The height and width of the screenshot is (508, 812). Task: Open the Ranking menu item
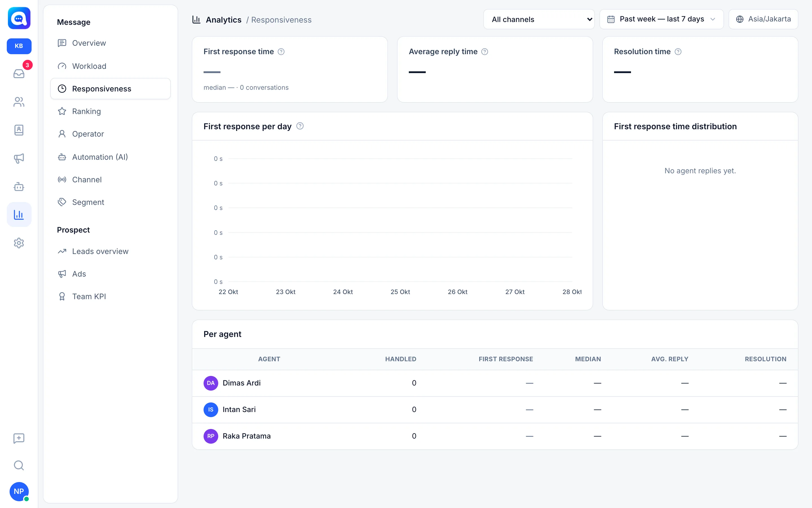point(111,111)
